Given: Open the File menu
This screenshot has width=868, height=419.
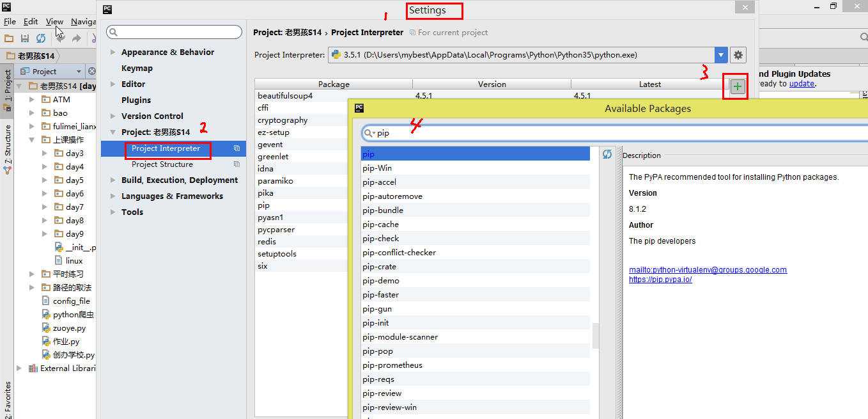Looking at the screenshot, I should [x=10, y=21].
